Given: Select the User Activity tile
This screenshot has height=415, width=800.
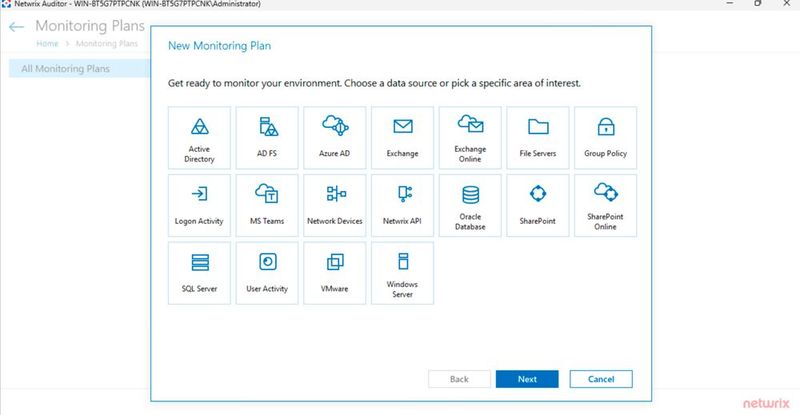Looking at the screenshot, I should click(267, 273).
